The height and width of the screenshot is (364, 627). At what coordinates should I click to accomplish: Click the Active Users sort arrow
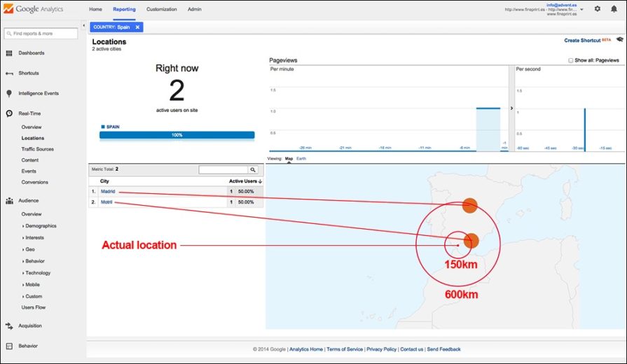point(261,181)
